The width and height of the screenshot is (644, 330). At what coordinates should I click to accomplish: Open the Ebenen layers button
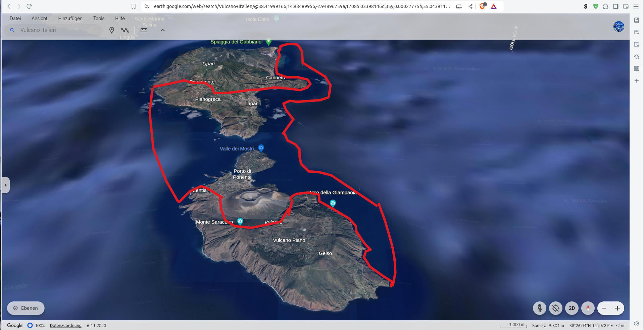[x=26, y=308]
